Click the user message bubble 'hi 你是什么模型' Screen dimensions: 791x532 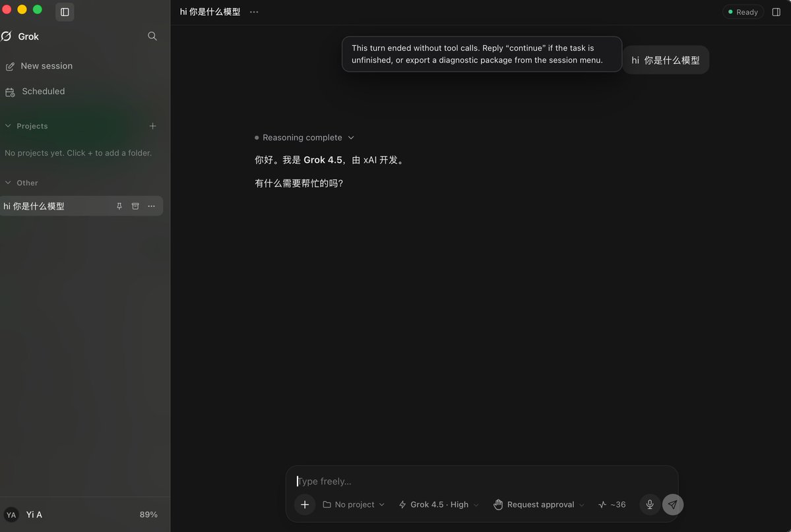click(666, 60)
